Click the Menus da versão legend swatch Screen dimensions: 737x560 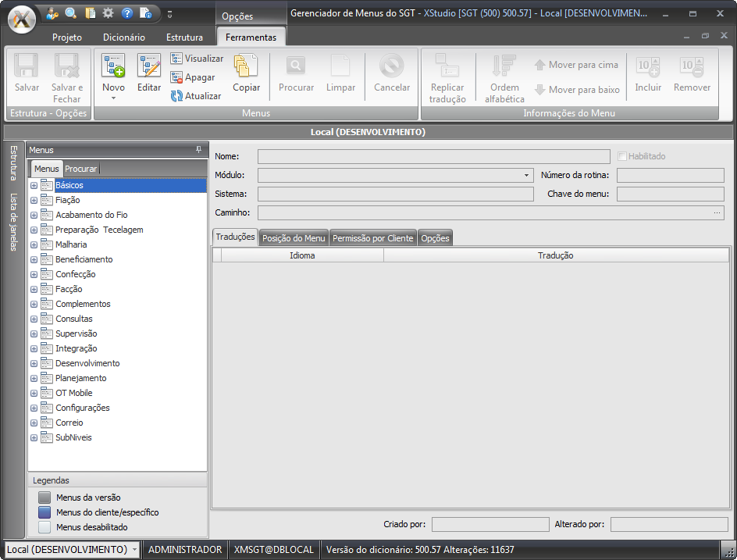click(x=45, y=498)
